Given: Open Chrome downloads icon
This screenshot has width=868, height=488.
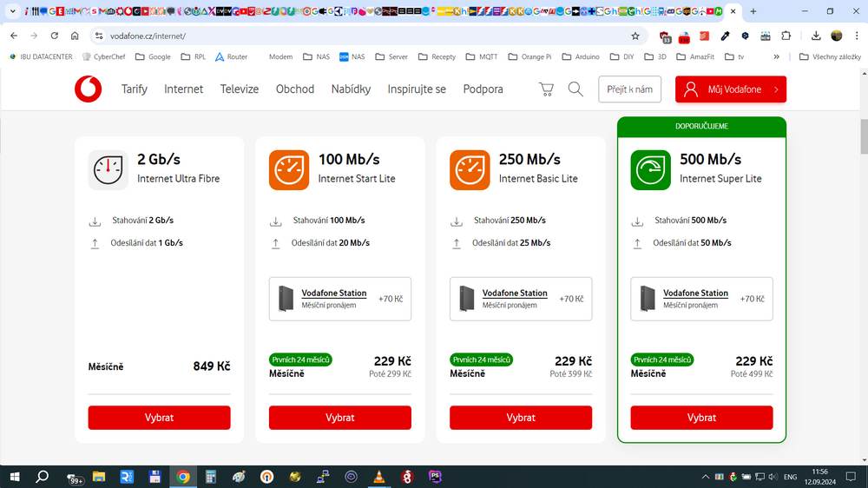Looking at the screenshot, I should [x=816, y=36].
